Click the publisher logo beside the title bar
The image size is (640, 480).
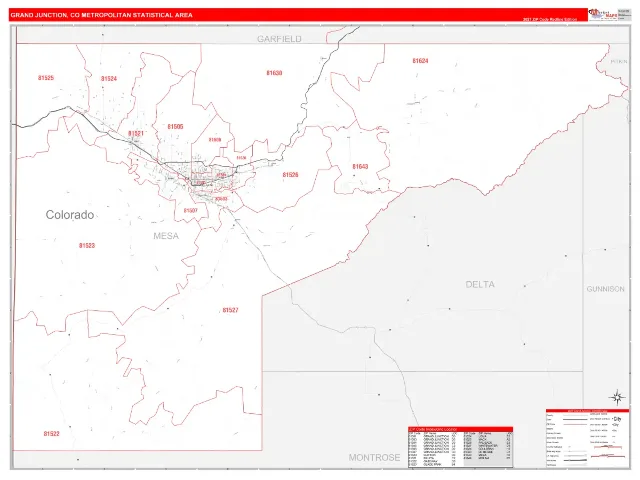tap(603, 14)
